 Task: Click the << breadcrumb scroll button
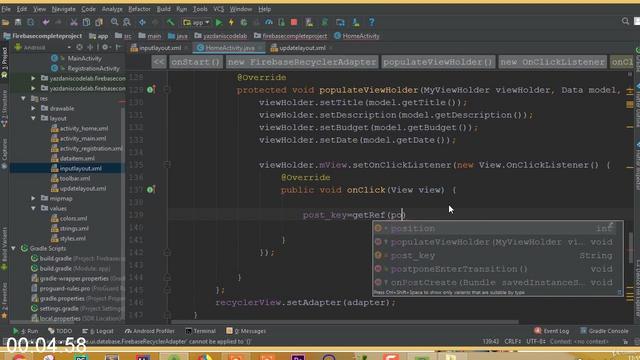pos(159,62)
